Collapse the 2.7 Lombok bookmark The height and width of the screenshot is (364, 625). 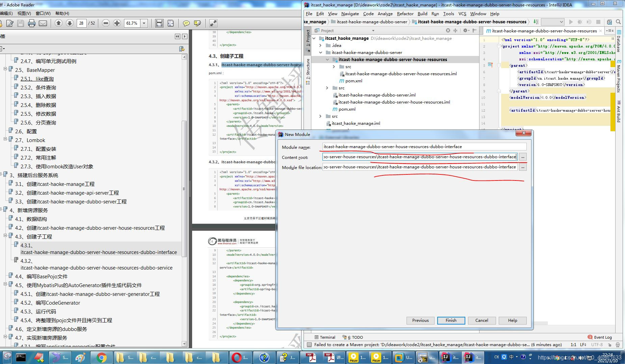pos(5,139)
